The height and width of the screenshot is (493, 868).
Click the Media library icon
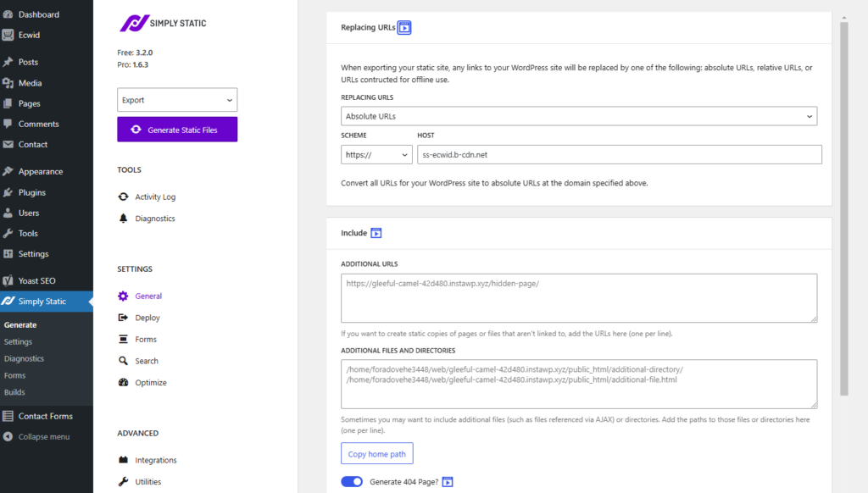pyautogui.click(x=8, y=83)
